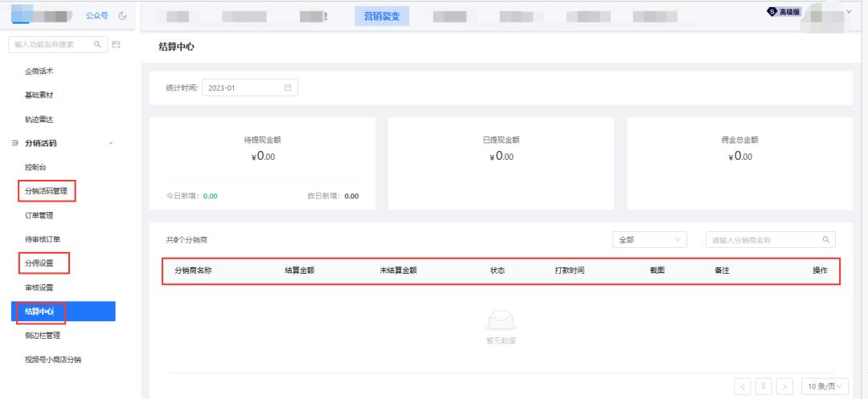Screen dimensions: 868x399
Task: Click the 公众号 link
Action: pos(97,16)
